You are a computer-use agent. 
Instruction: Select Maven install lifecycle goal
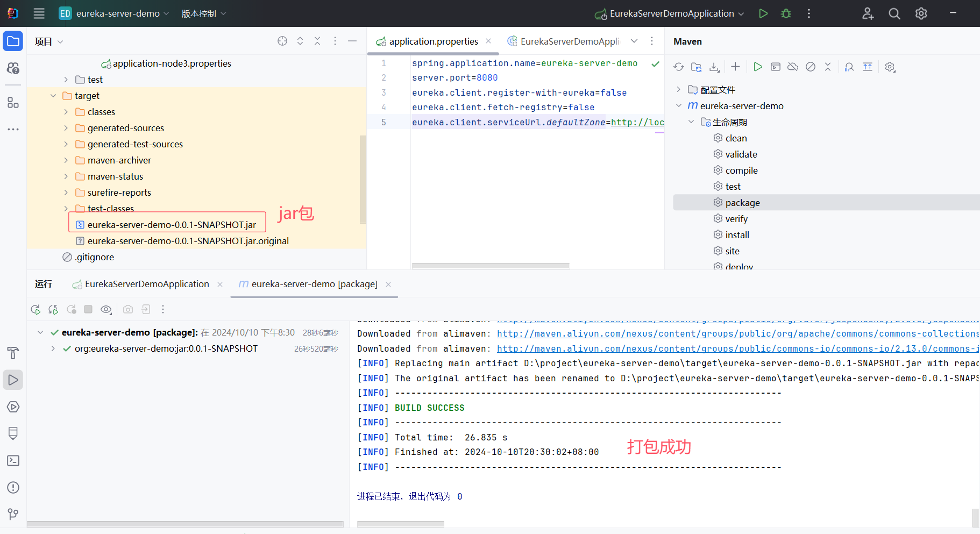tap(737, 235)
